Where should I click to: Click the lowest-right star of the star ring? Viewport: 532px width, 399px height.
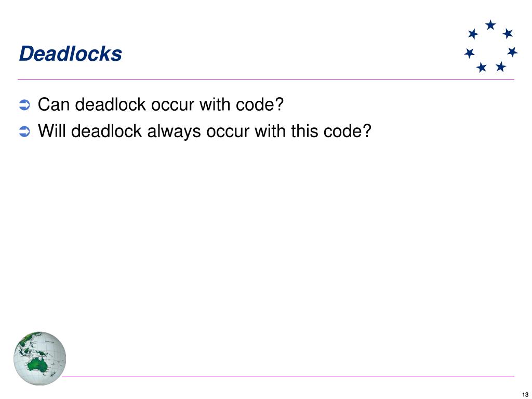(x=501, y=66)
